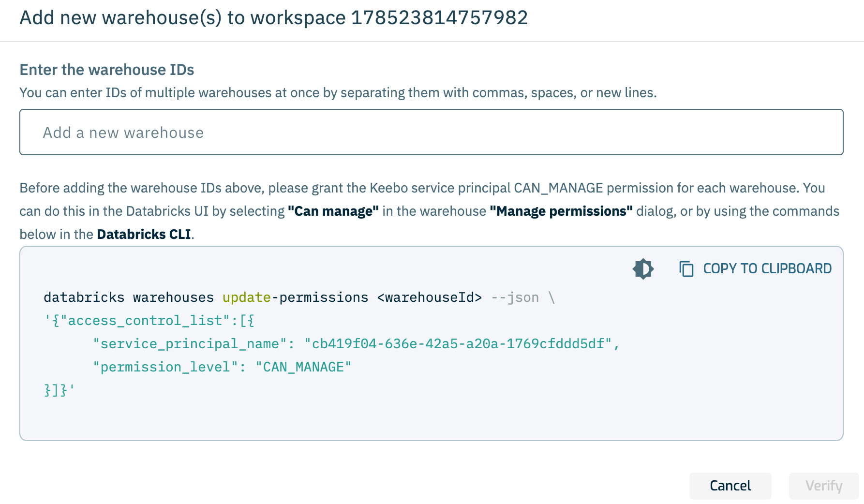Click the bold "Can manage" text
The image size is (864, 504).
coord(333,211)
